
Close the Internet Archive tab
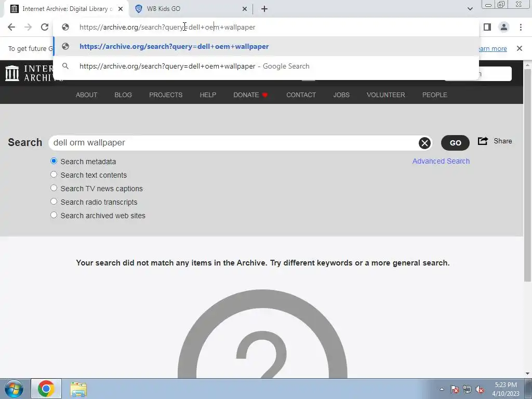pyautogui.click(x=121, y=9)
